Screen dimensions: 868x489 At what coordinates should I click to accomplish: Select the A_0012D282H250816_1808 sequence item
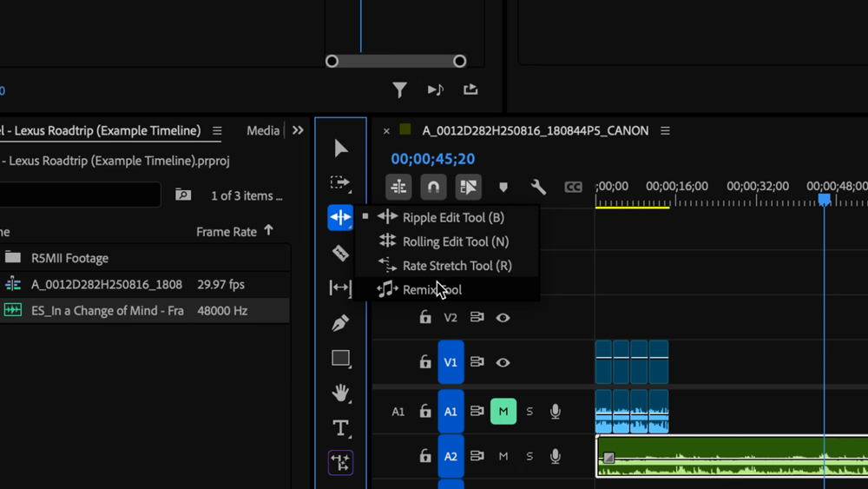click(x=106, y=285)
